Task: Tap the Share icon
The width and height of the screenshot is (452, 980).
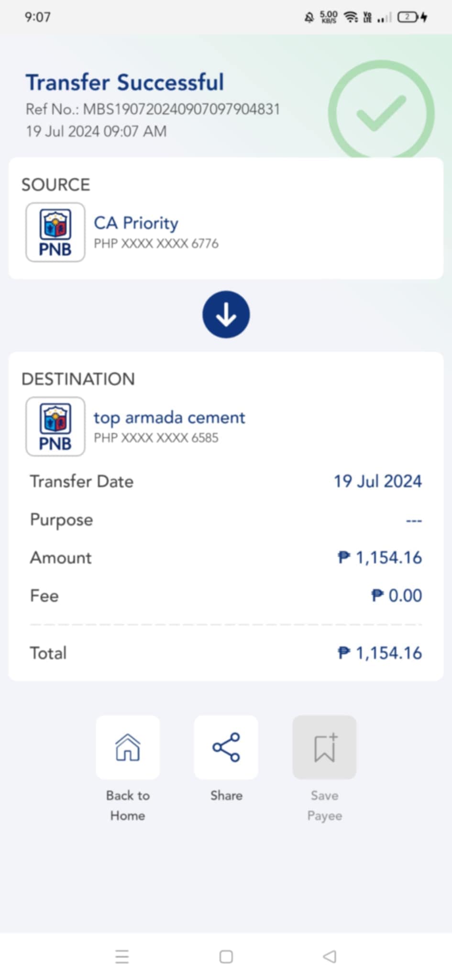Action: point(226,747)
